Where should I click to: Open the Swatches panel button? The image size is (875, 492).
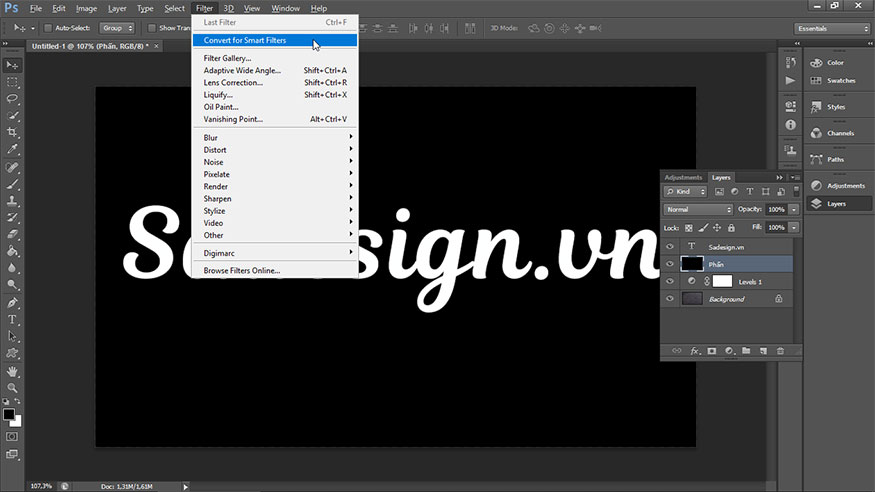click(838, 80)
